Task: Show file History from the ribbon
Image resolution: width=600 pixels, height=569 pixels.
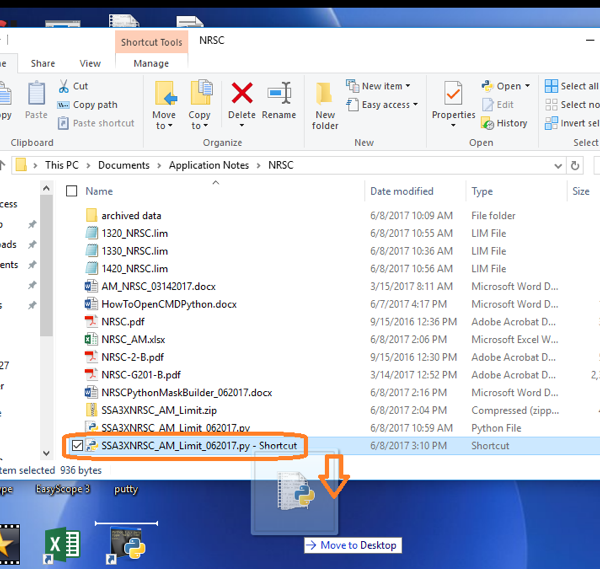Action: coord(504,123)
